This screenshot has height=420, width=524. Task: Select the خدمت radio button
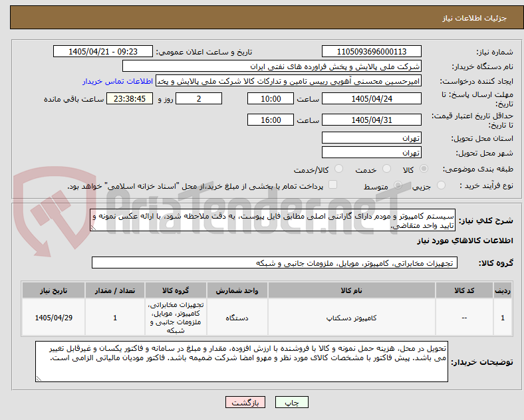pos(386,169)
